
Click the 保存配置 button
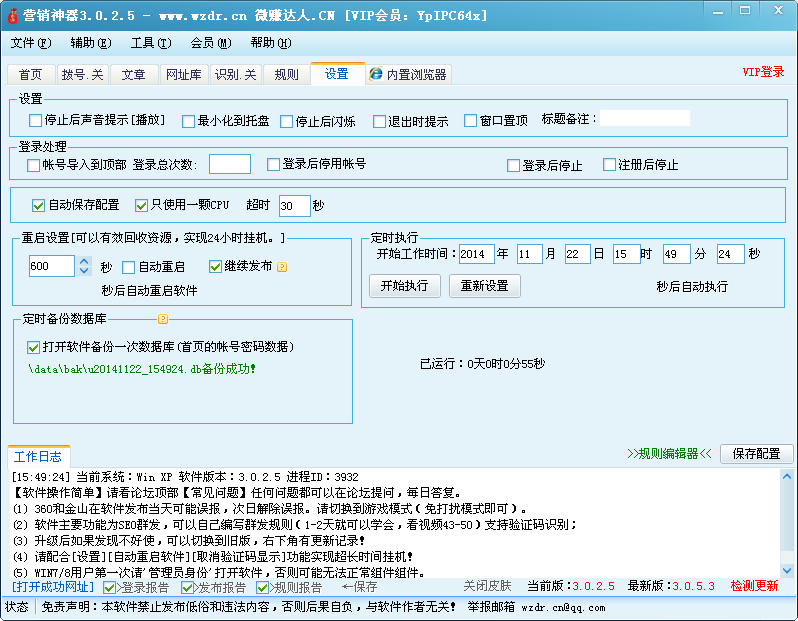756,454
